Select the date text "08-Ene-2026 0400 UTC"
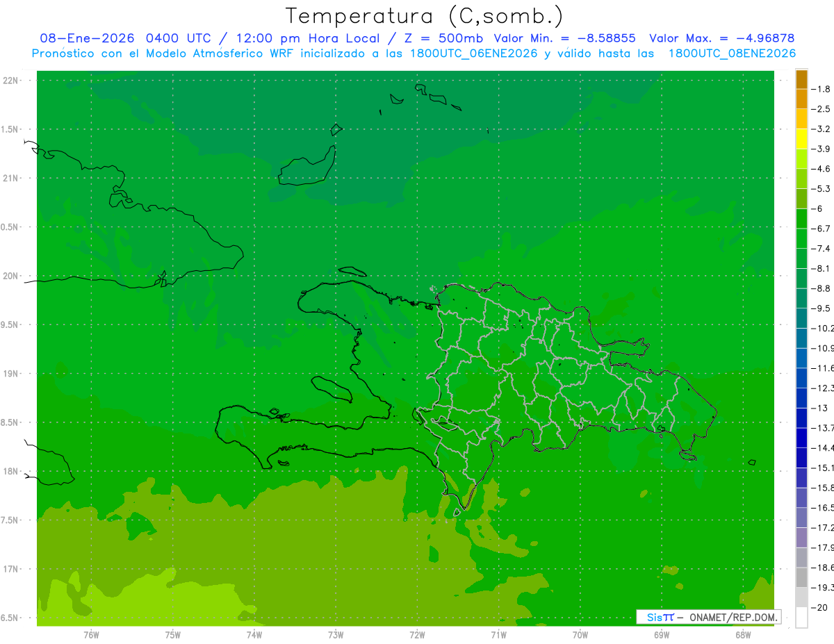The width and height of the screenshot is (834, 644). tap(125, 38)
